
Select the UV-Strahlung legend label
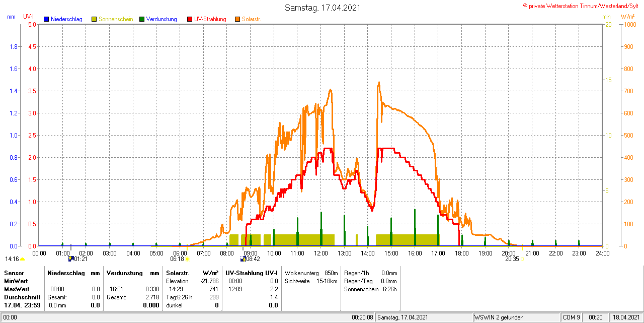[x=210, y=19]
